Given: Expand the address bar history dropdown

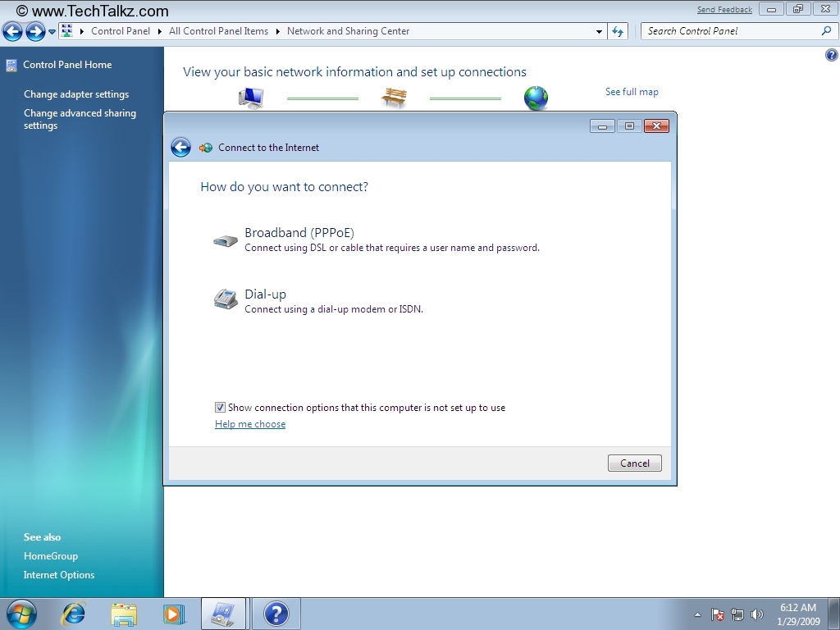Looking at the screenshot, I should (600, 32).
